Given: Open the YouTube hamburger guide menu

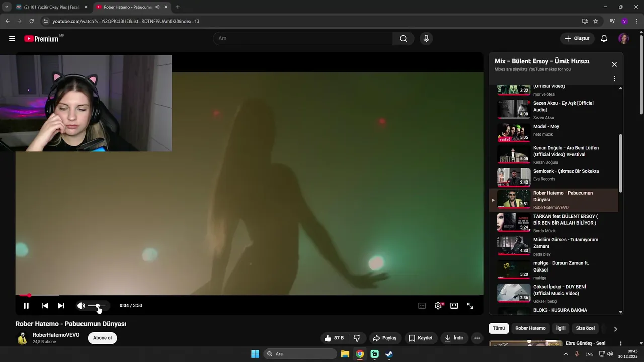Looking at the screenshot, I should (x=12, y=39).
